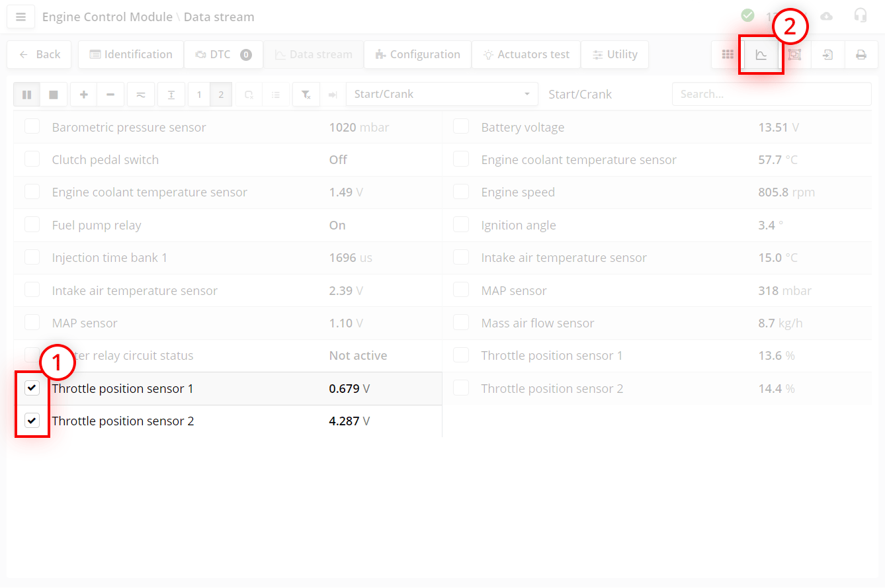Screen dimensions: 885x588
Task: Increase parameter text size with plus icon
Action: pos(83,94)
